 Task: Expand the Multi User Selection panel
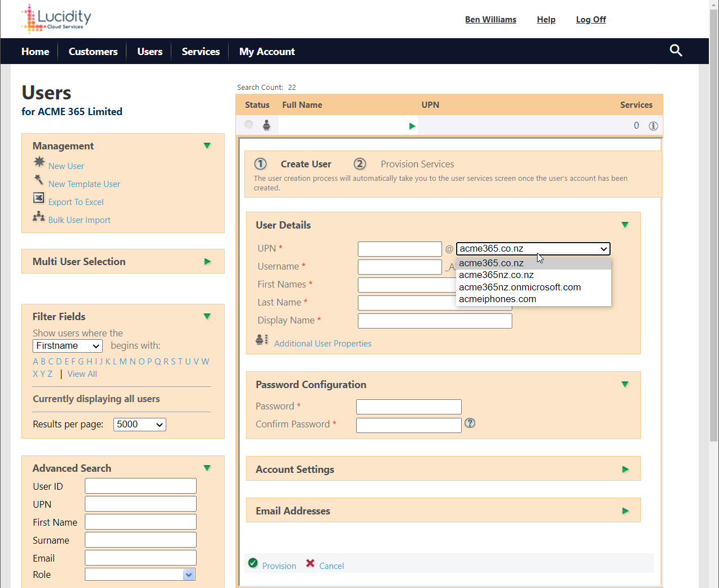(x=207, y=262)
